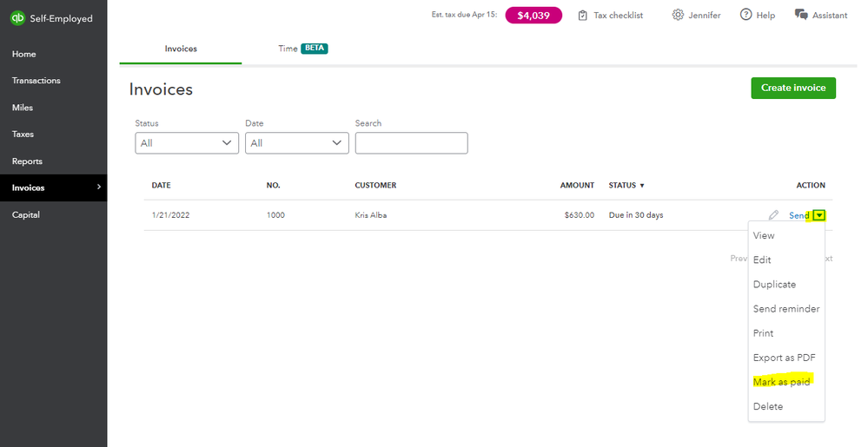Switch to the Time BETA tab
The height and width of the screenshot is (447, 868).
[x=302, y=49]
